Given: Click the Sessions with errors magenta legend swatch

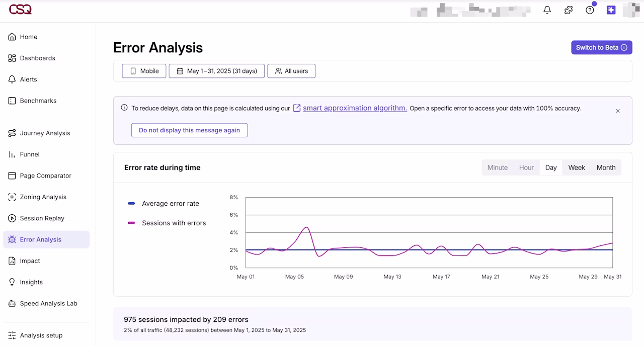Looking at the screenshot, I should [131, 223].
